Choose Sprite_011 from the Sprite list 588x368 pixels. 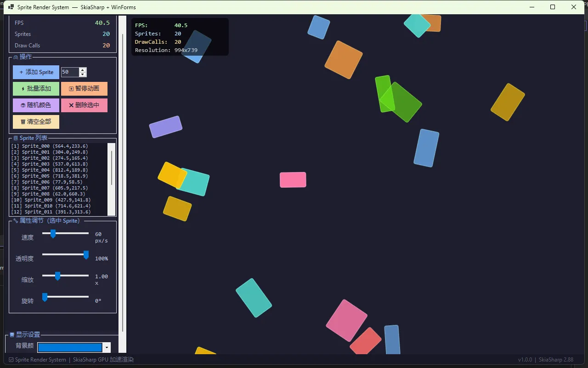click(x=51, y=212)
